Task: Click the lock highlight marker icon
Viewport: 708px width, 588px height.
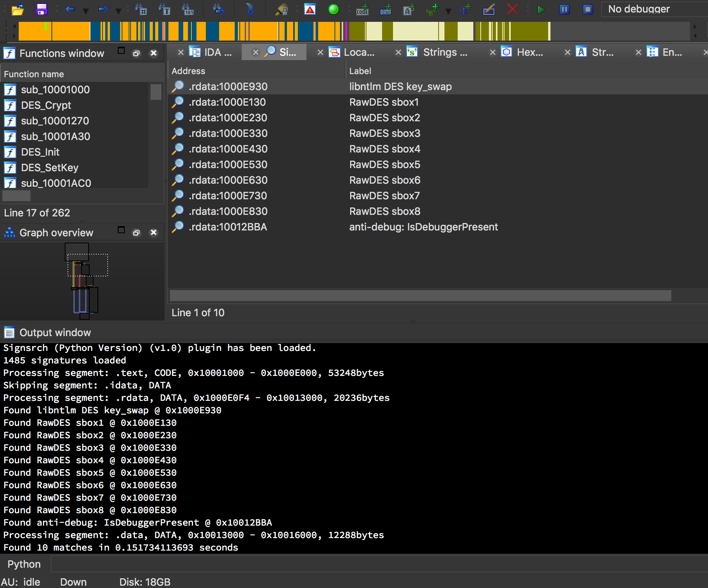Action: click(x=281, y=9)
